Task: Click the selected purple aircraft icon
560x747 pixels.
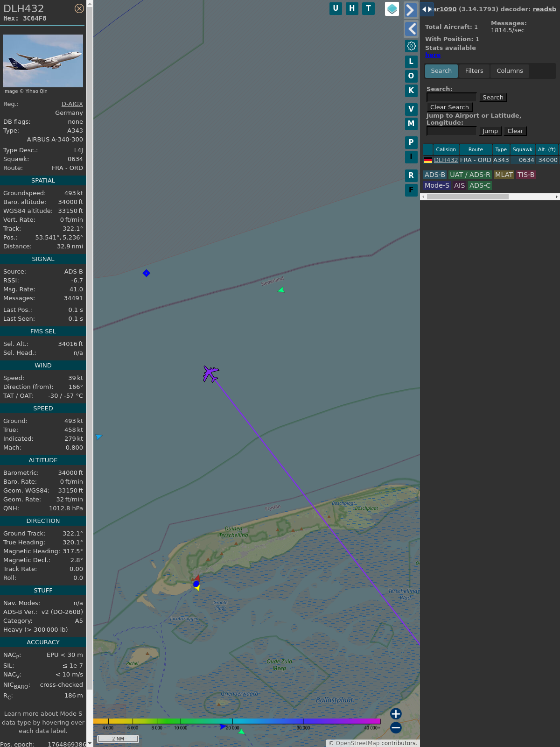Action: point(210,373)
